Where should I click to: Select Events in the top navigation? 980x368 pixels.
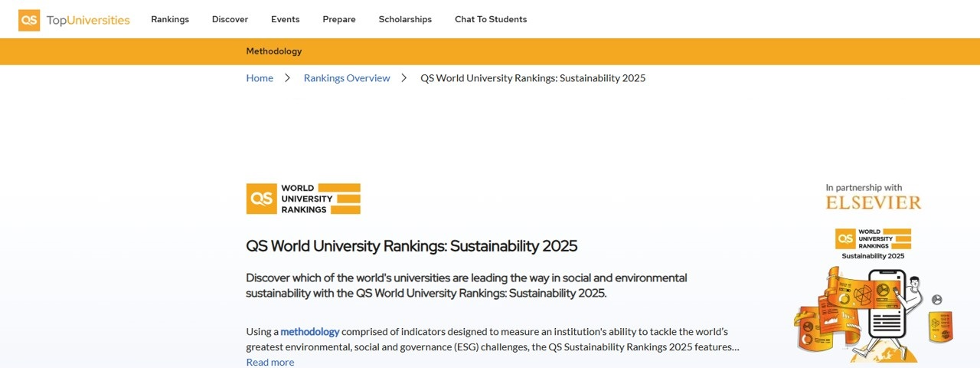(285, 19)
